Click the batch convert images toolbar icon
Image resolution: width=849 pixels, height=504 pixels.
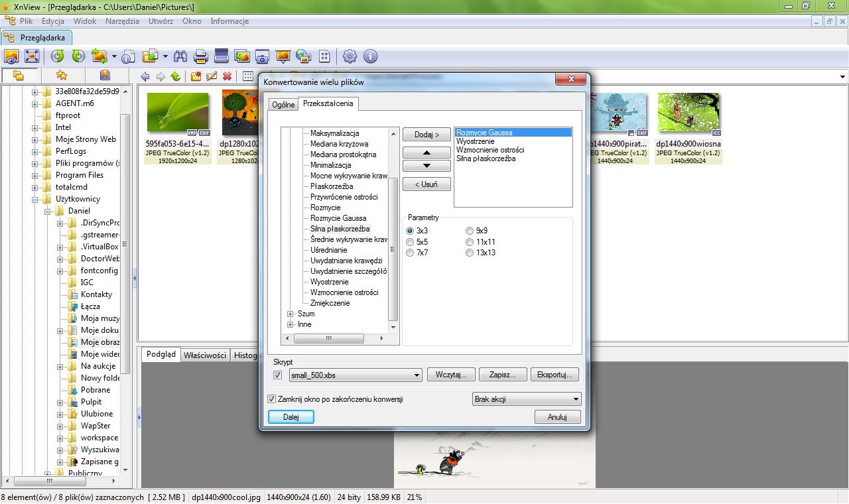[x=99, y=56]
